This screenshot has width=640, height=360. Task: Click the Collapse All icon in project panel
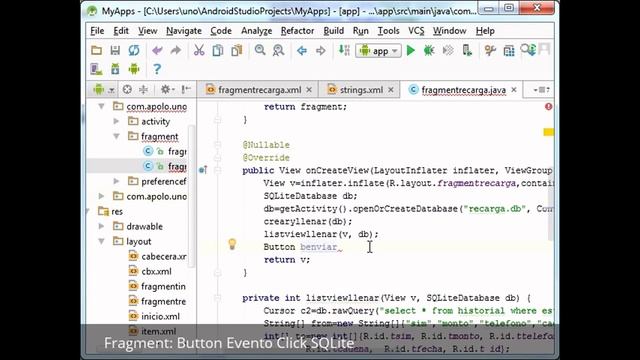pyautogui.click(x=143, y=89)
